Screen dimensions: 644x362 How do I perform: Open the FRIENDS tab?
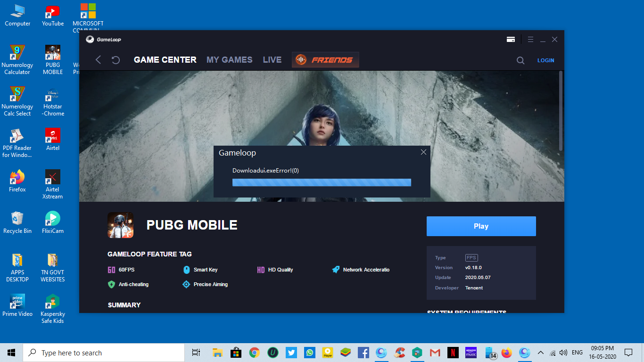tap(325, 60)
